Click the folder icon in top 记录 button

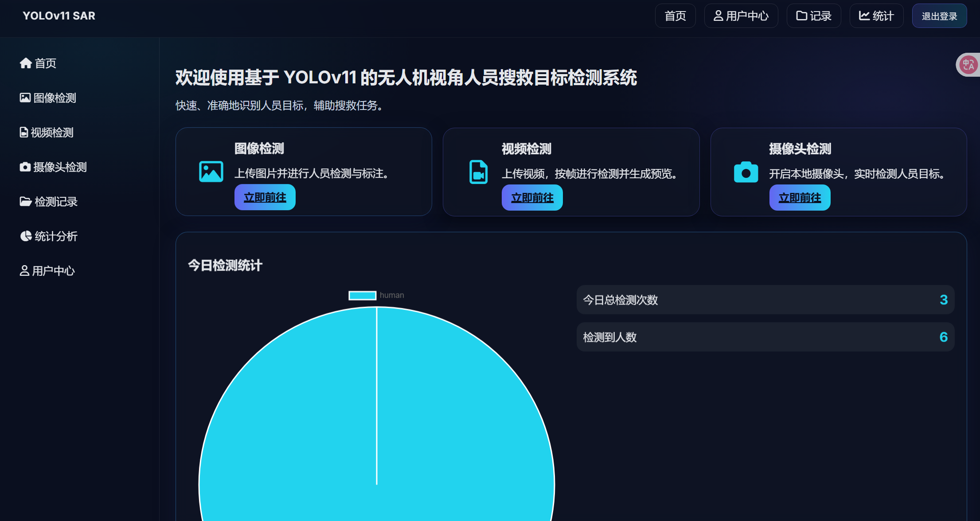(801, 16)
